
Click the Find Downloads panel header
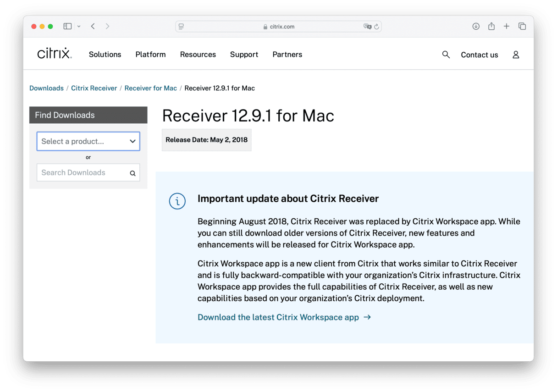pyautogui.click(x=88, y=115)
